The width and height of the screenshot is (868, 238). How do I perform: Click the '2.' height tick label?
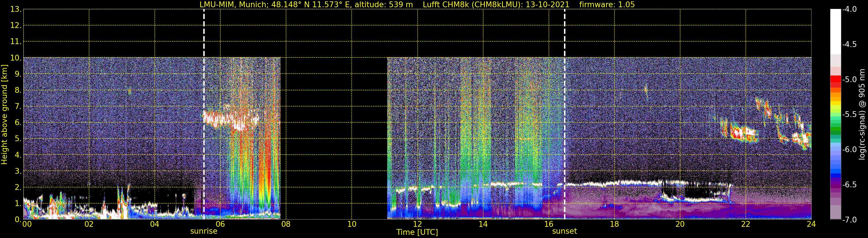click(18, 187)
